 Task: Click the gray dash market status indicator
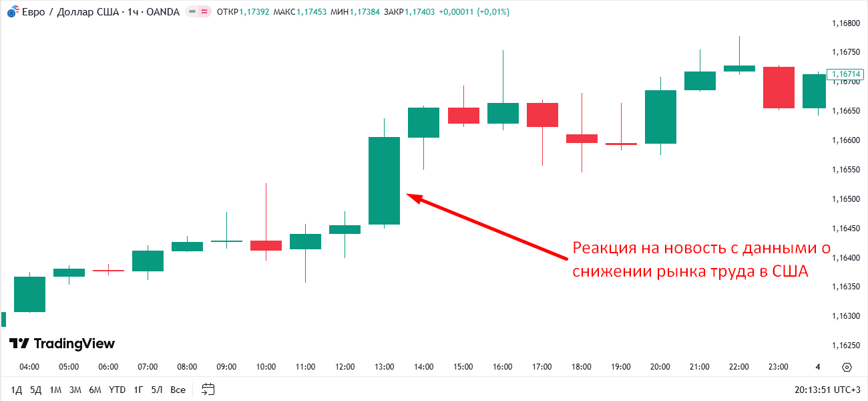pos(192,12)
